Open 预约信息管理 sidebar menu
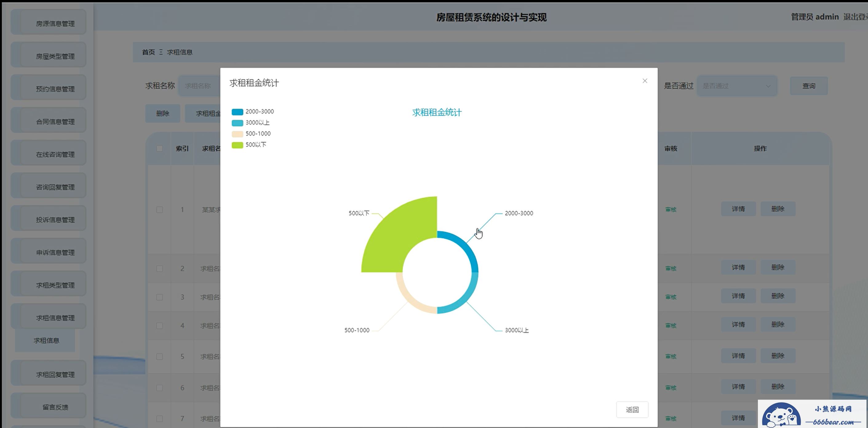 (x=49, y=88)
